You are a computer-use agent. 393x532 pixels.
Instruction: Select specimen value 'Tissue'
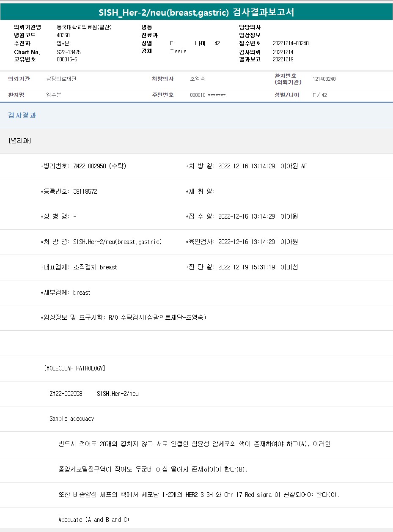tap(178, 51)
